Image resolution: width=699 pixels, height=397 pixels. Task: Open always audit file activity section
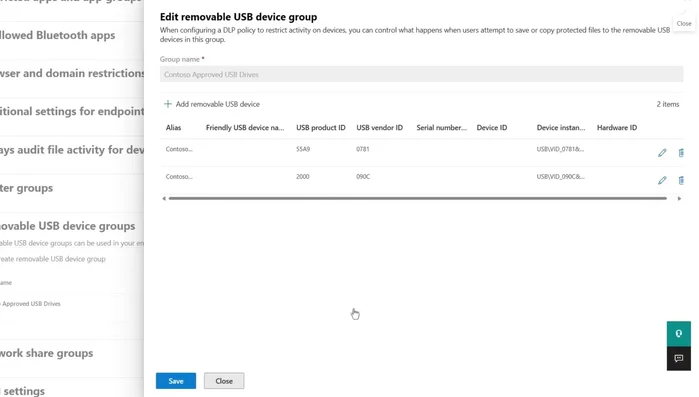click(72, 150)
